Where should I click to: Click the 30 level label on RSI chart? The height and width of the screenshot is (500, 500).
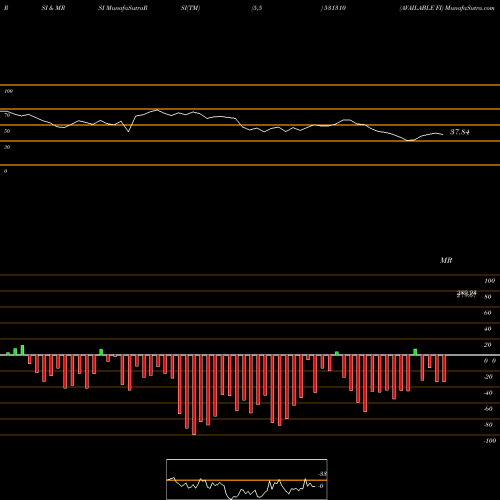[7, 147]
